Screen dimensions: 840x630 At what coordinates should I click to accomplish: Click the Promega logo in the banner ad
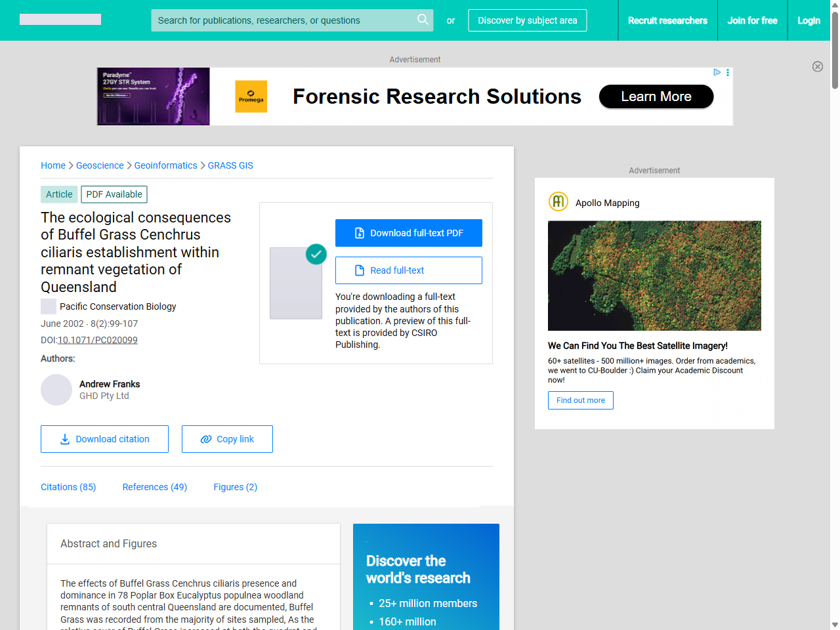click(x=251, y=96)
